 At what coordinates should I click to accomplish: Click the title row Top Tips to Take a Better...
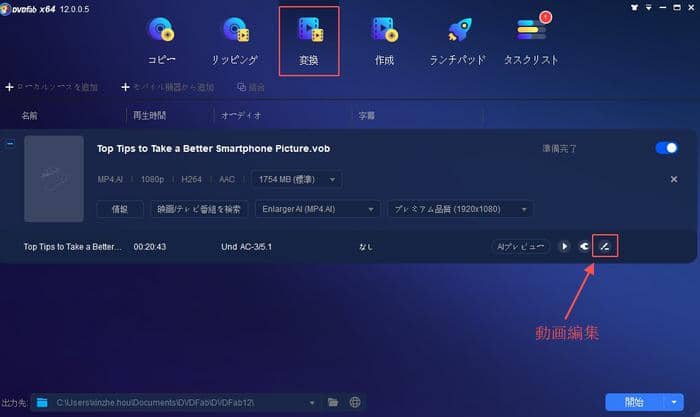(72, 246)
